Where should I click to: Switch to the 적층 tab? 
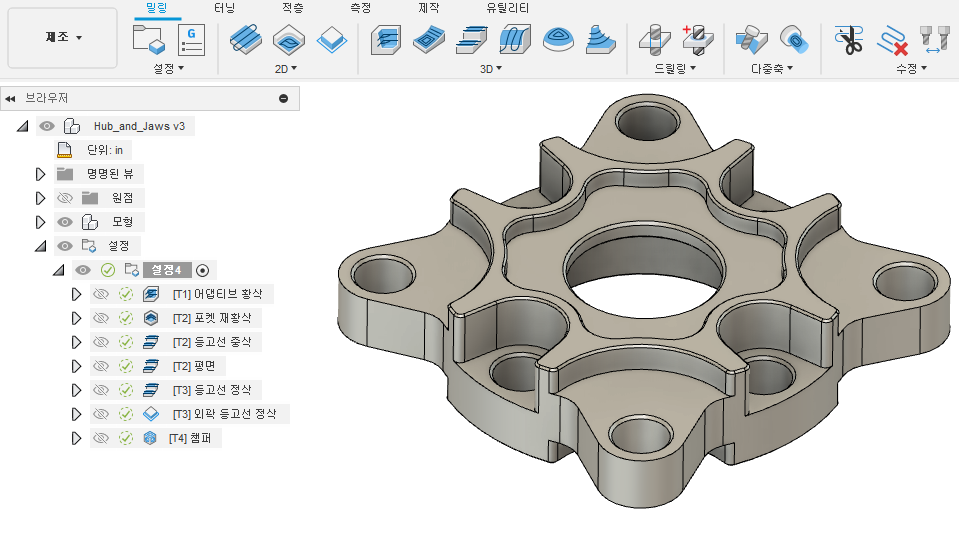coord(292,8)
